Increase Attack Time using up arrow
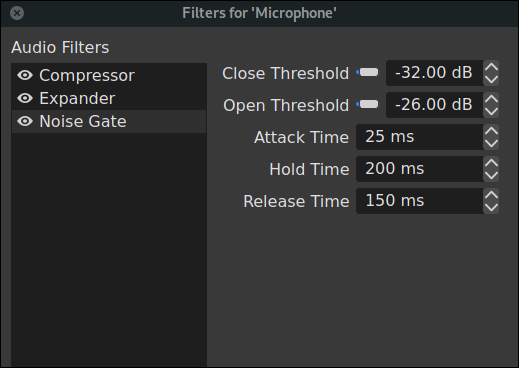The width and height of the screenshot is (519, 368). coord(491,131)
